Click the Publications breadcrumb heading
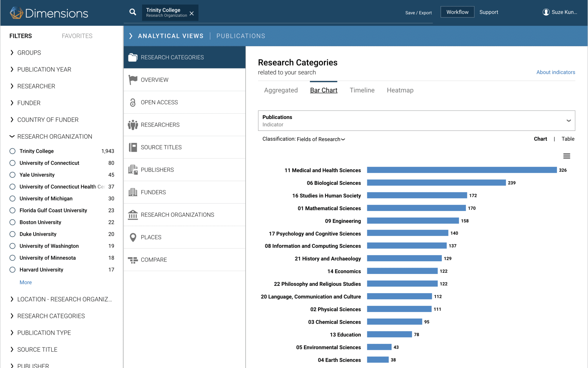Image resolution: width=588 pixels, height=368 pixels. coord(241,36)
